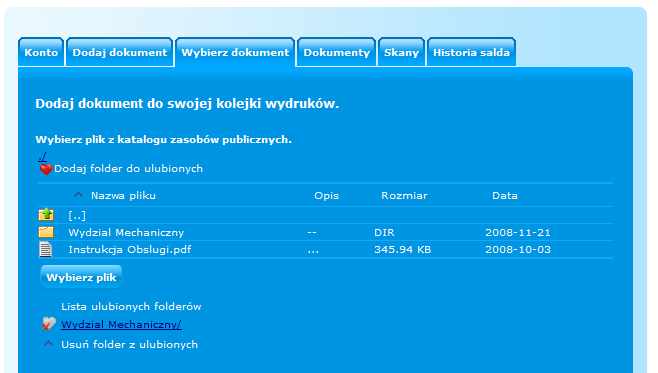This screenshot has height=373, width=658.
Task: Go to the Skany tab
Action: [x=401, y=52]
